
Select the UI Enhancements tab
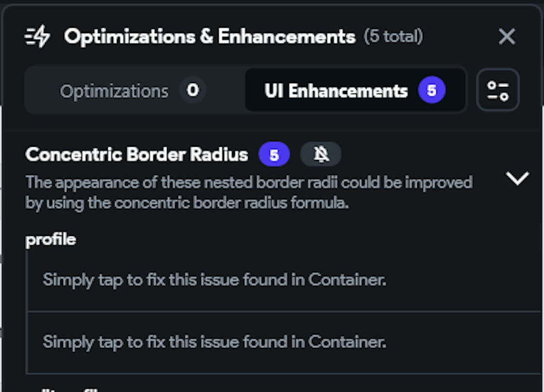[336, 91]
